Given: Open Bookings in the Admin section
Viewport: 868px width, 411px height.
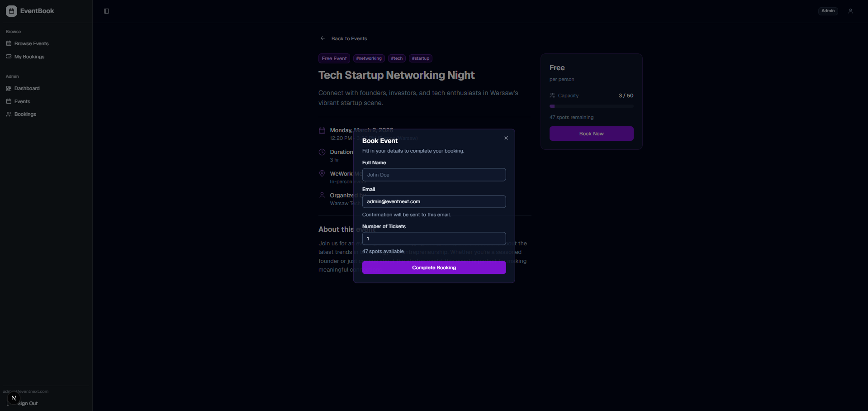Looking at the screenshot, I should point(24,114).
